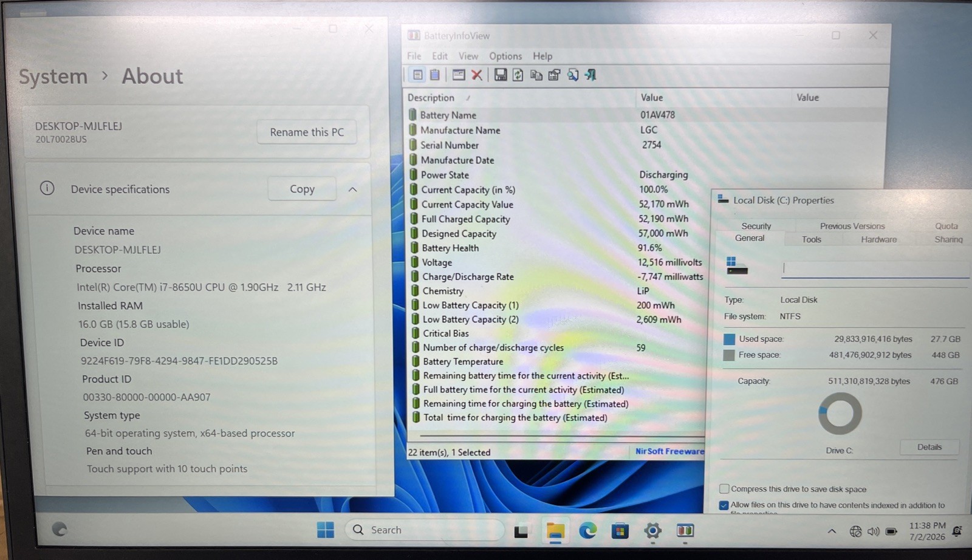Screen dimensions: 972x560
Task: Open the Properties toolbar icon in BatteryInfoView
Action: point(554,75)
